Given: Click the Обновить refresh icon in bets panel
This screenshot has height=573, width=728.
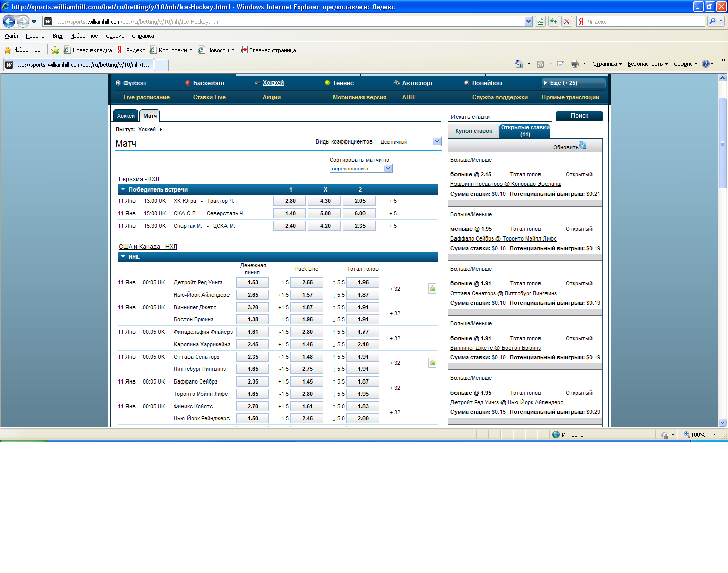Looking at the screenshot, I should pyautogui.click(x=583, y=146).
